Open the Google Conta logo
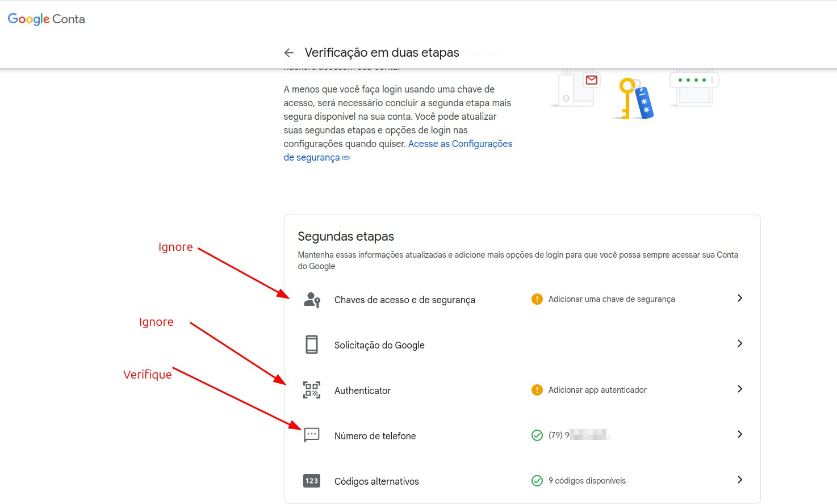Screen dimensions: 837x504 tap(47, 19)
